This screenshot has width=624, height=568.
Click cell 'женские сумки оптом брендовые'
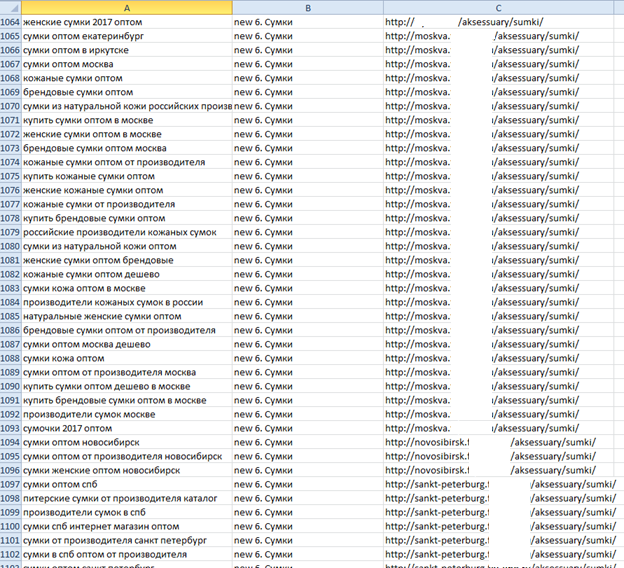pyautogui.click(x=127, y=260)
